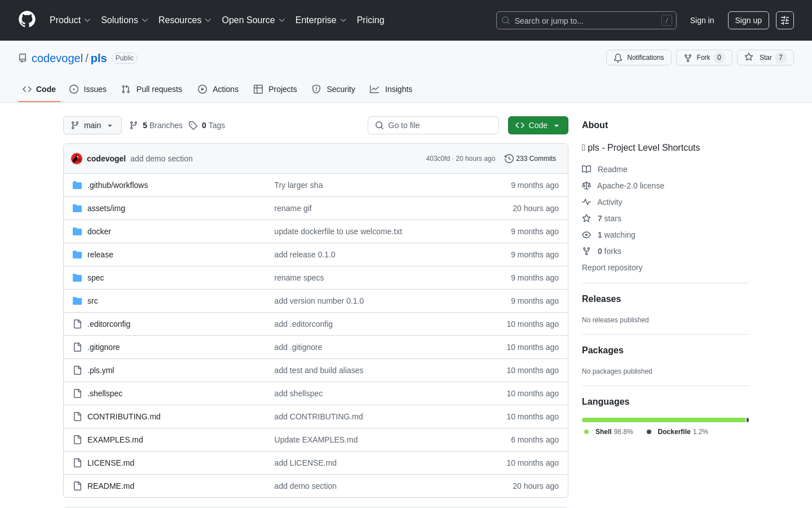Open the LICENSE.md file
Image resolution: width=812 pixels, height=508 pixels.
click(x=111, y=463)
